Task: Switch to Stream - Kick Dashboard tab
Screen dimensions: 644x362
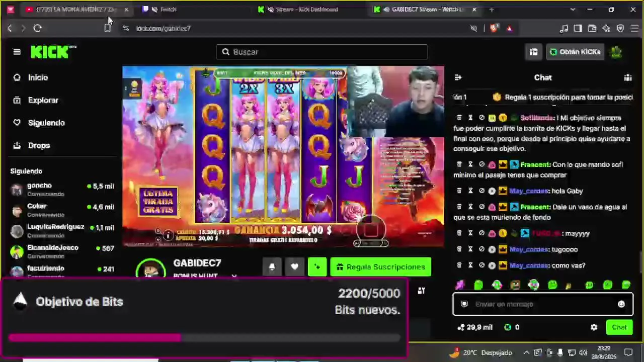Action: [x=307, y=9]
